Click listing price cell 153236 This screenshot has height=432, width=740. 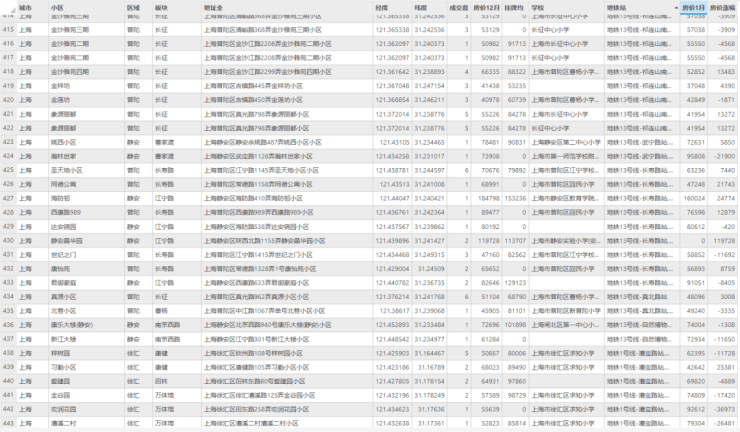tap(515, 198)
